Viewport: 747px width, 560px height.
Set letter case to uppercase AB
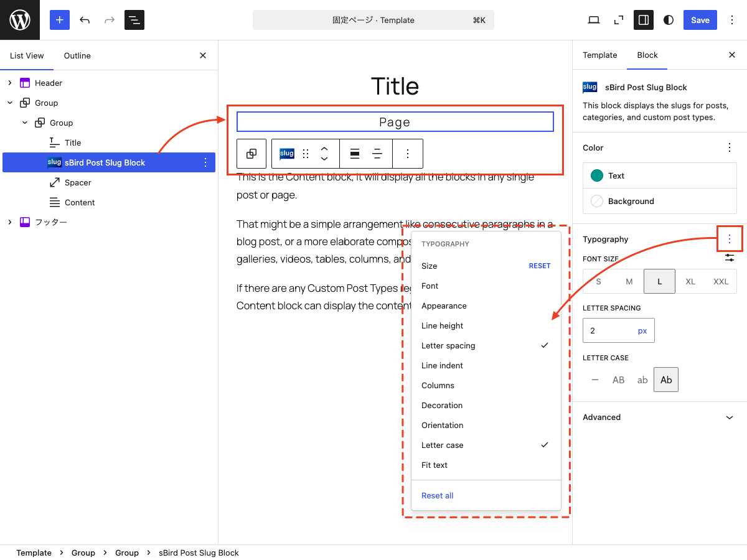[x=618, y=380]
